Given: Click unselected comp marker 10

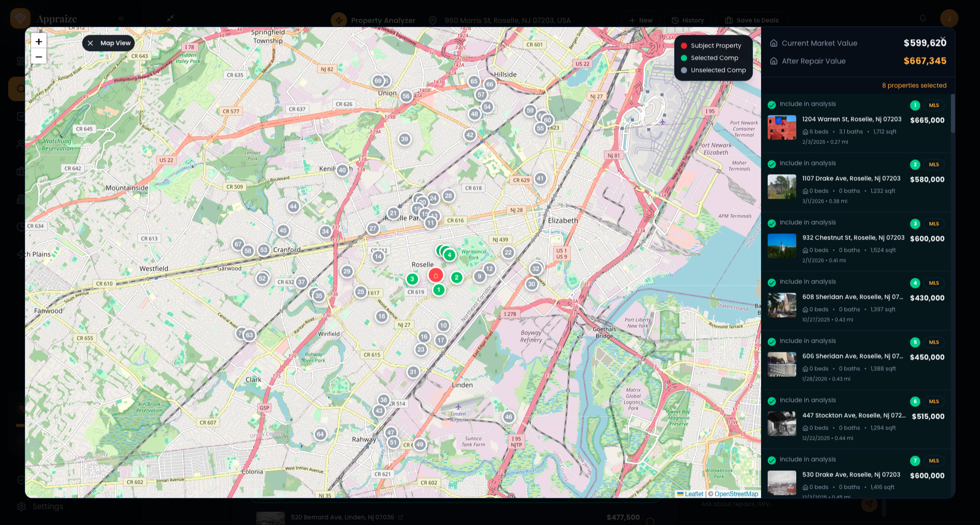Looking at the screenshot, I should tap(443, 325).
